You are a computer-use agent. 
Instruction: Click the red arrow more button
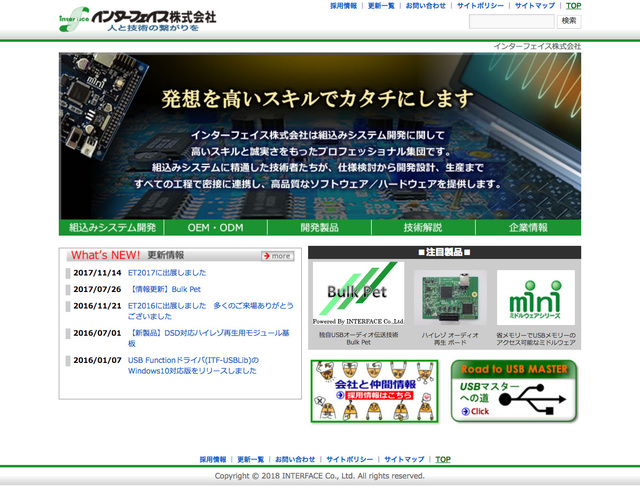278,256
